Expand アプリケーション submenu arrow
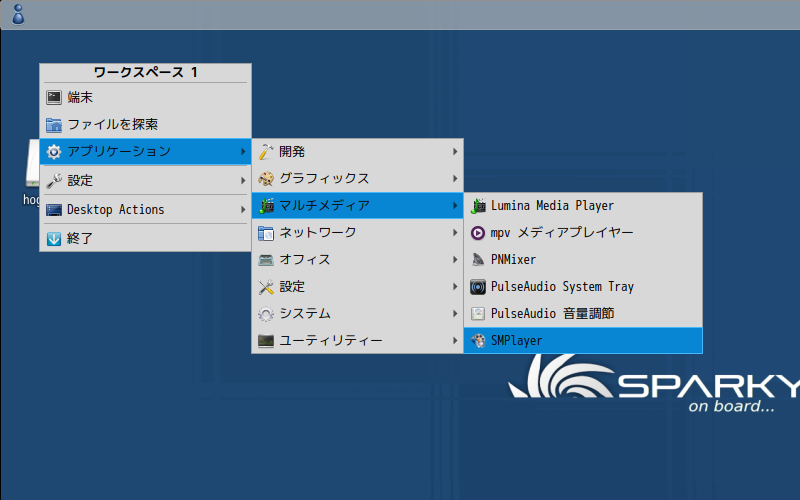Image resolution: width=800 pixels, height=500 pixels. tap(243, 152)
